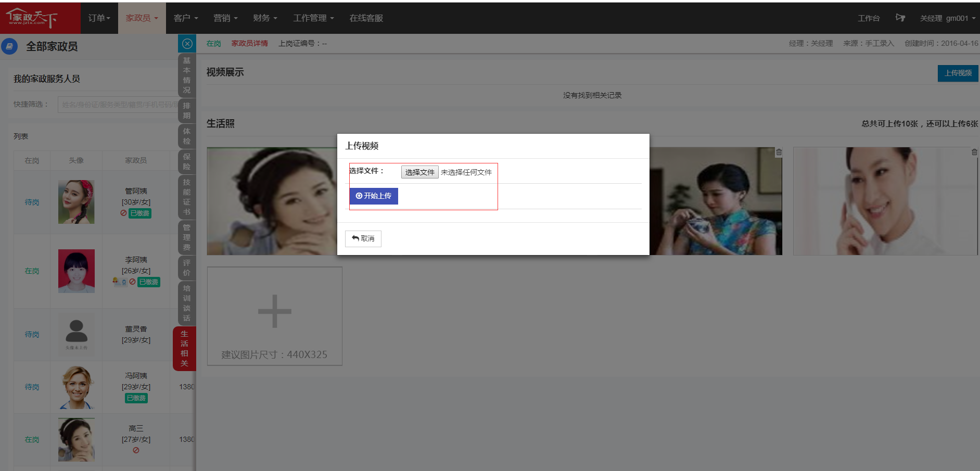Focus the 快捷筛选 search field

point(118,105)
